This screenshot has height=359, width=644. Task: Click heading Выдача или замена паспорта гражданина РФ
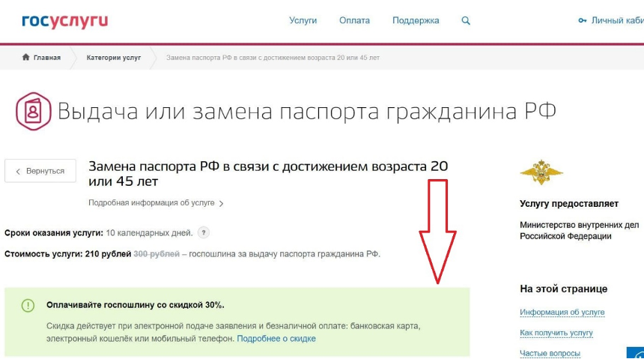pyautogui.click(x=306, y=111)
